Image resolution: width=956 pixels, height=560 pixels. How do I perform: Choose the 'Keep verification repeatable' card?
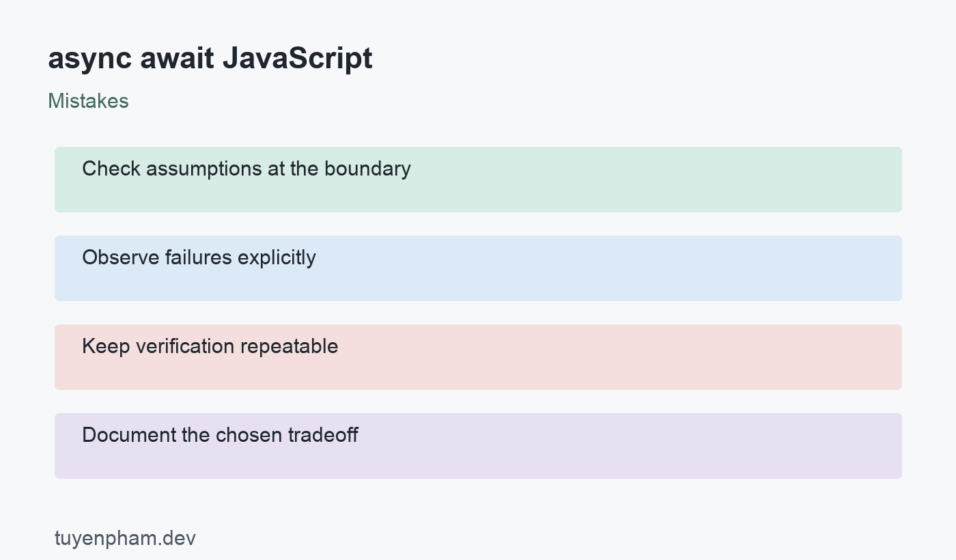click(x=478, y=357)
